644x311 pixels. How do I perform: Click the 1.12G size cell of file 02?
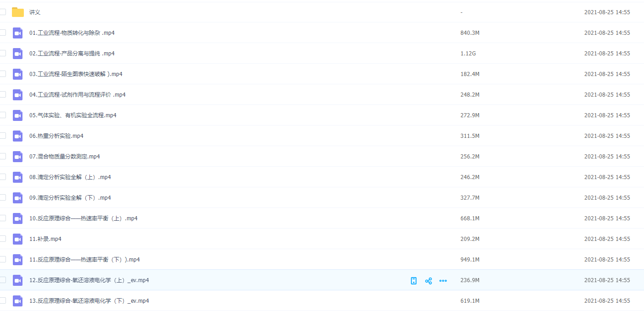pyautogui.click(x=468, y=54)
